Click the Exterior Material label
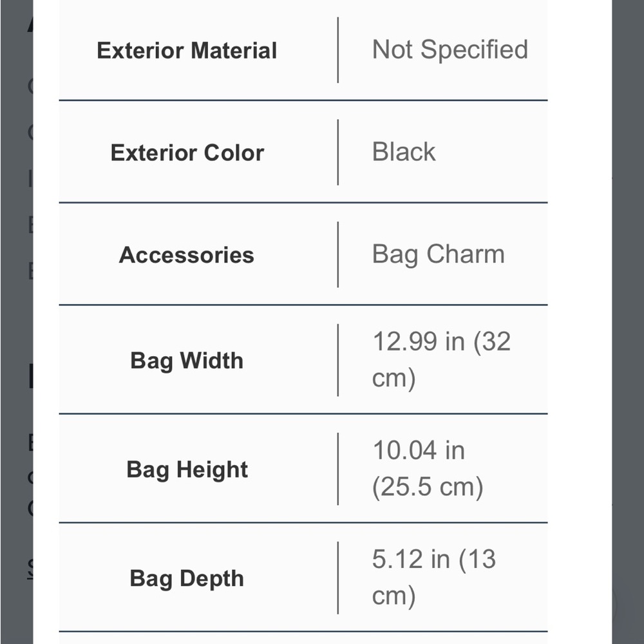Viewport: 644px width, 644px height. click(187, 50)
